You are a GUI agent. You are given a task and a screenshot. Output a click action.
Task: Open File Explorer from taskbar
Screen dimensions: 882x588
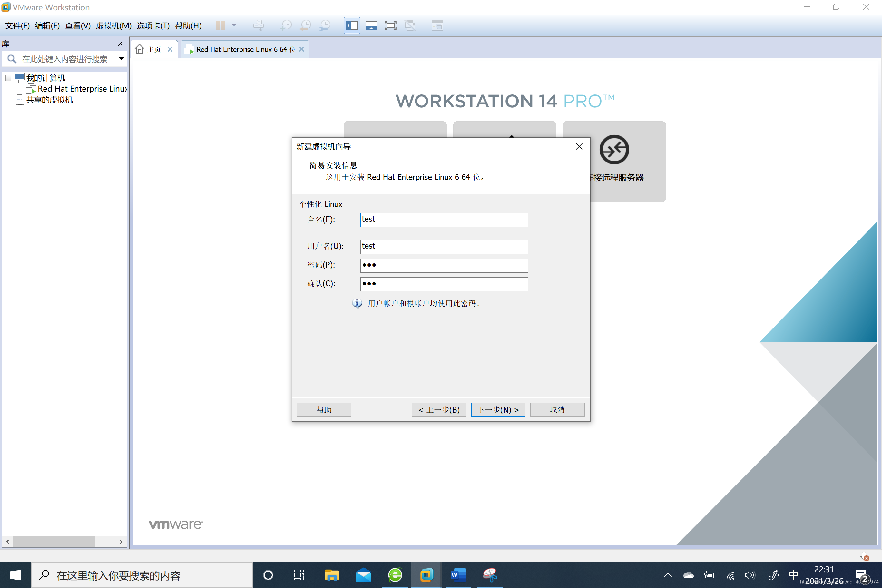point(331,575)
